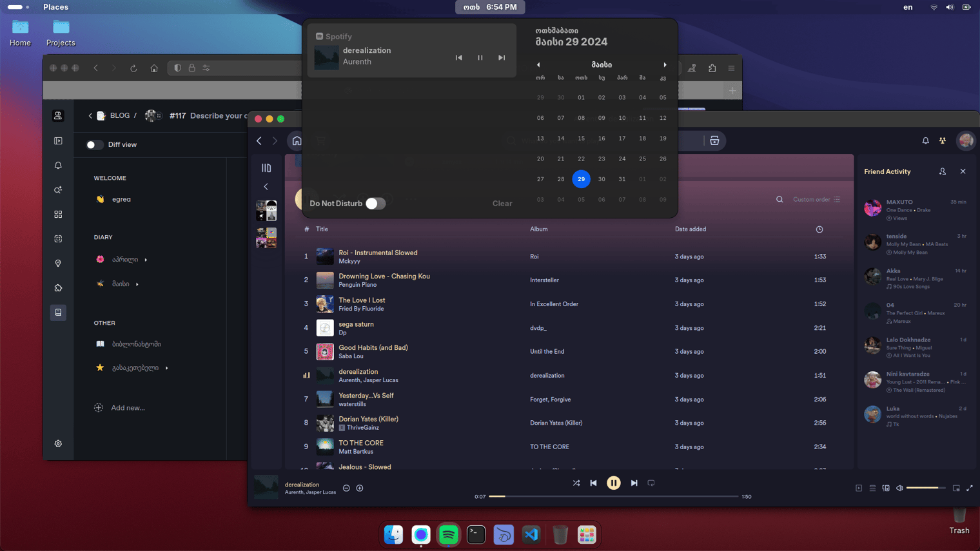
Task: Open the queue icon in player bar
Action: pyautogui.click(x=872, y=488)
